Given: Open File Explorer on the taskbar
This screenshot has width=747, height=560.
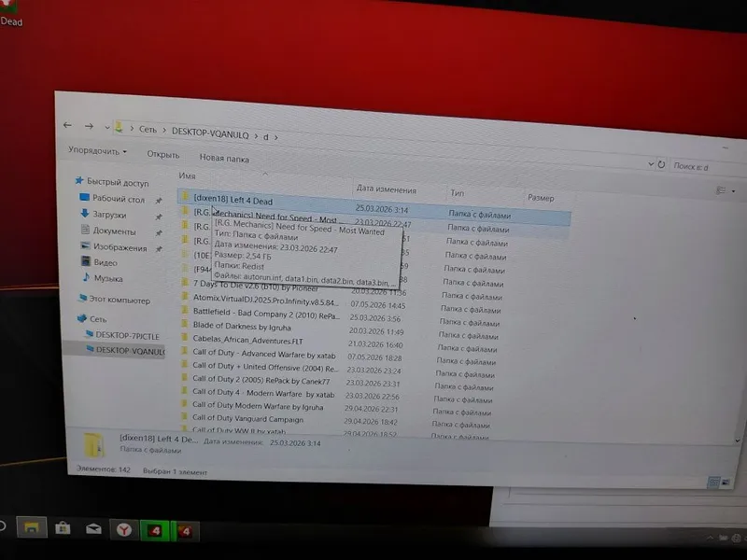Looking at the screenshot, I should click(x=32, y=527).
